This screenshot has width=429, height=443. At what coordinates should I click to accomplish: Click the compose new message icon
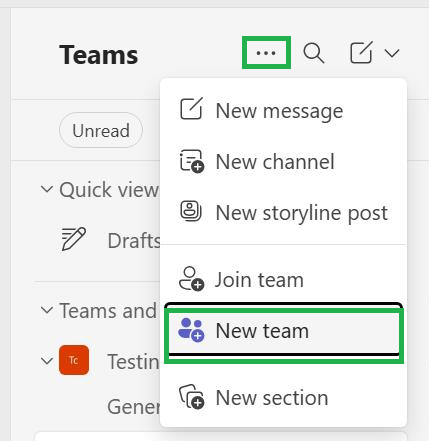(361, 52)
